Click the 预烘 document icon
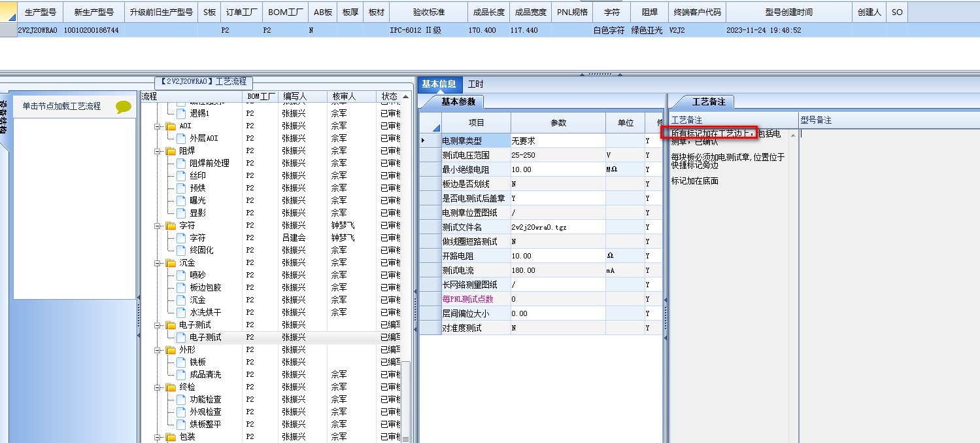Viewport: 980px width, 443px height. [x=182, y=188]
